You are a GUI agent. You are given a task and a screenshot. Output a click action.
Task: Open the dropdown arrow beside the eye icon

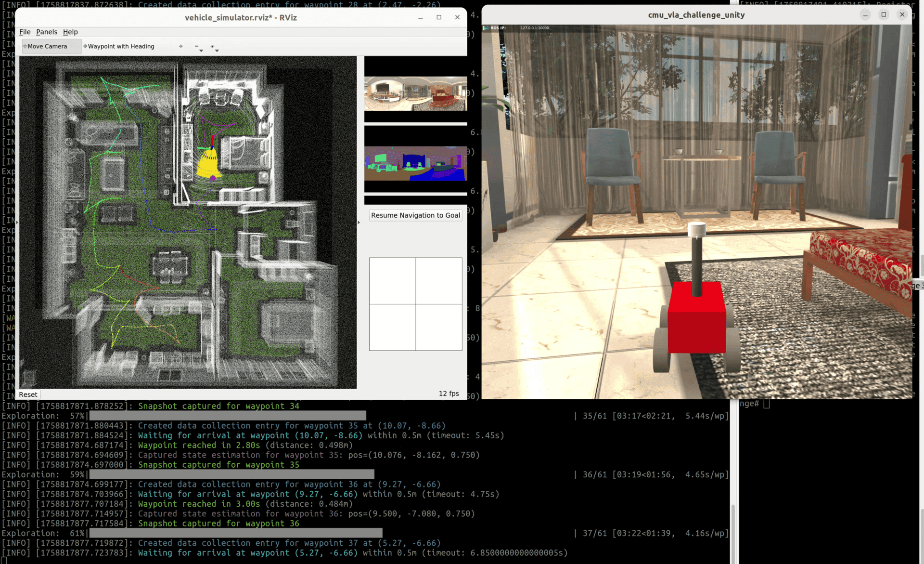pyautogui.click(x=217, y=51)
